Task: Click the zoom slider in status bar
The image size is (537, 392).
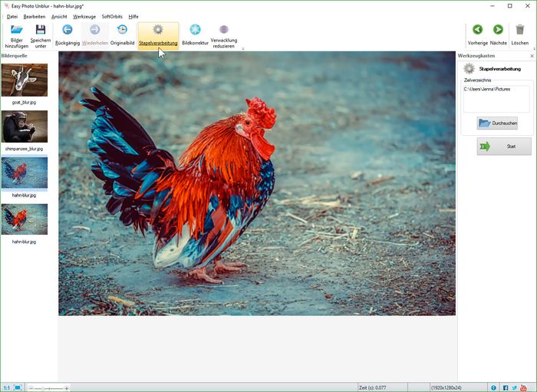Action: click(48, 387)
